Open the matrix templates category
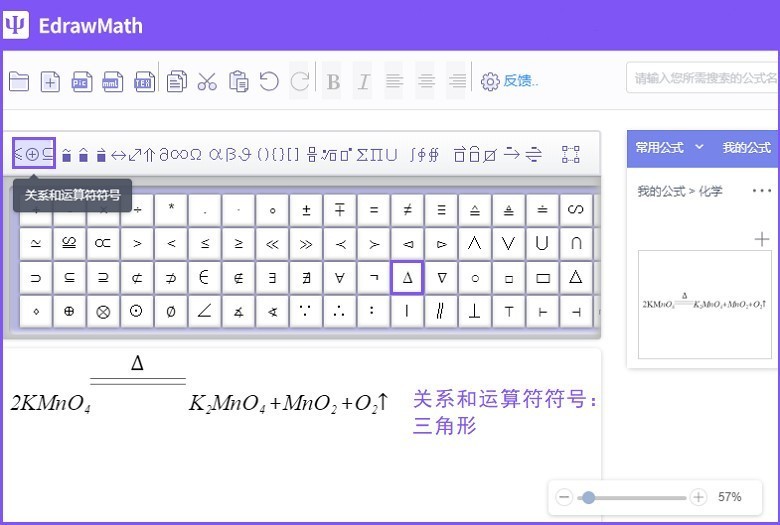780x525 pixels. point(571,154)
